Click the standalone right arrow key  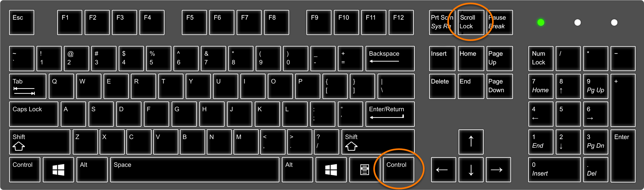point(498,170)
